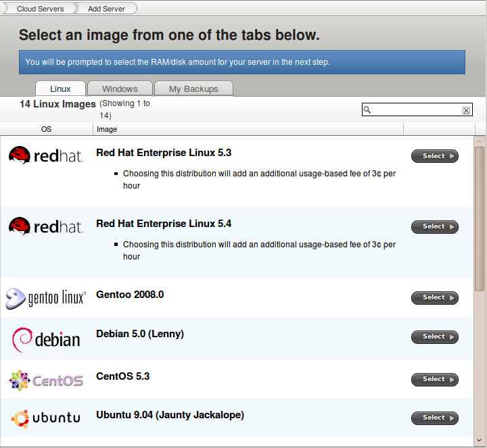Click the scrollbar up arrow
The width and height of the screenshot is (487, 448).
[480, 141]
